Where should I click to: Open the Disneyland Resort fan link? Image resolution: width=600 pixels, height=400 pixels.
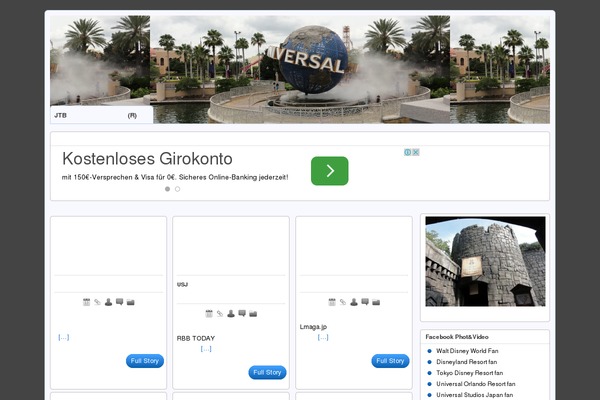click(x=466, y=362)
